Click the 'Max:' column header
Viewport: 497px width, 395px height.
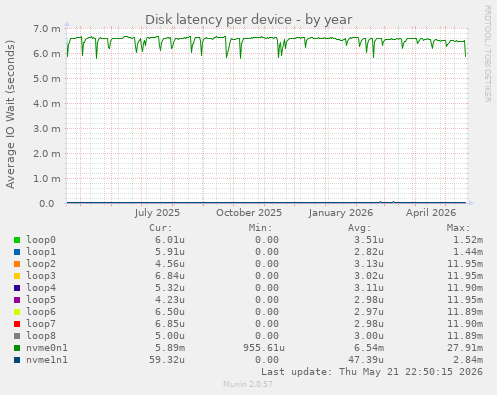point(458,228)
